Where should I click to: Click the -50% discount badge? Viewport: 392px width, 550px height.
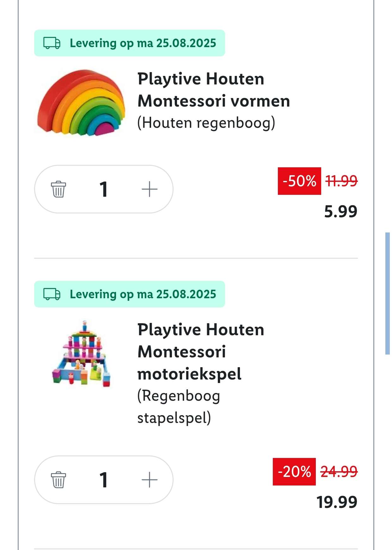[x=299, y=181]
